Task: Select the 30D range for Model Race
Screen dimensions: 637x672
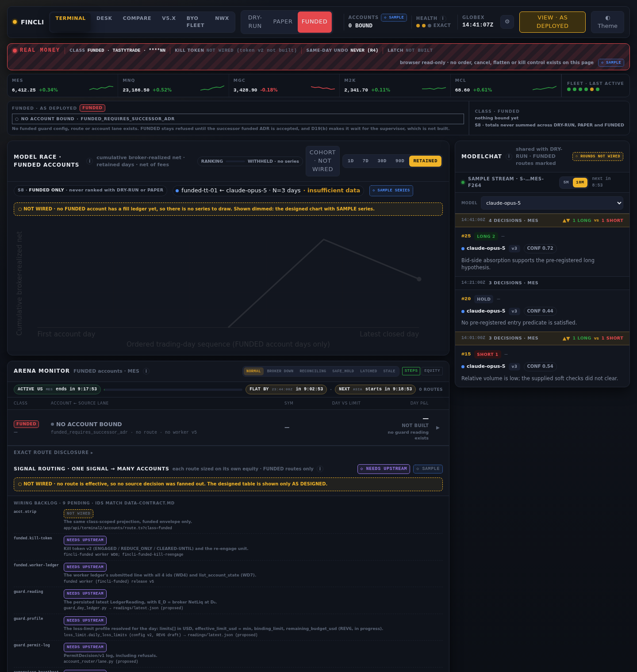Action: 382,161
